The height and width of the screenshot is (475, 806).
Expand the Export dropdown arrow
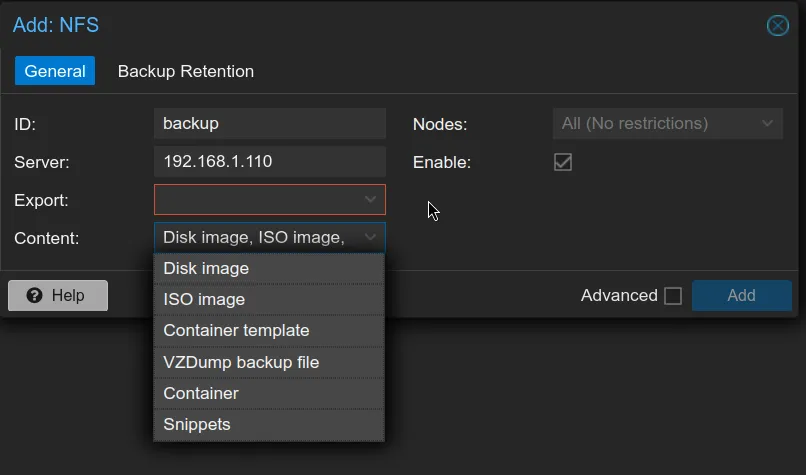(370, 200)
